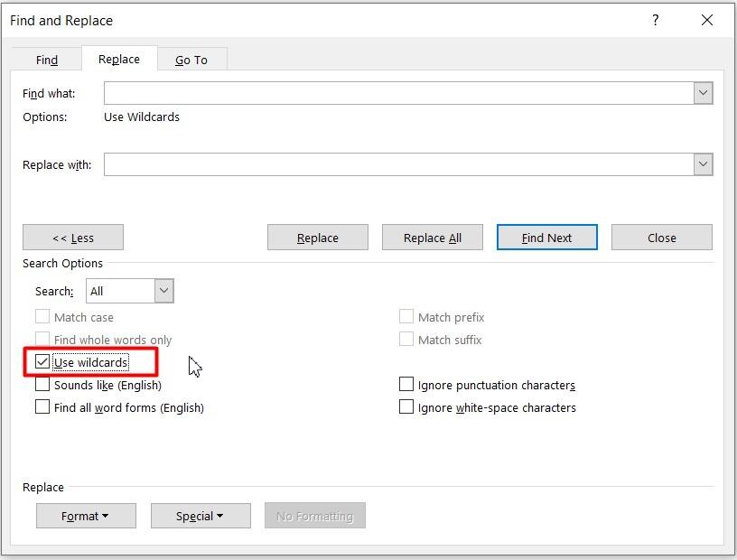The image size is (737, 560).
Task: Dismiss the dialog with the Close button
Action: [661, 237]
